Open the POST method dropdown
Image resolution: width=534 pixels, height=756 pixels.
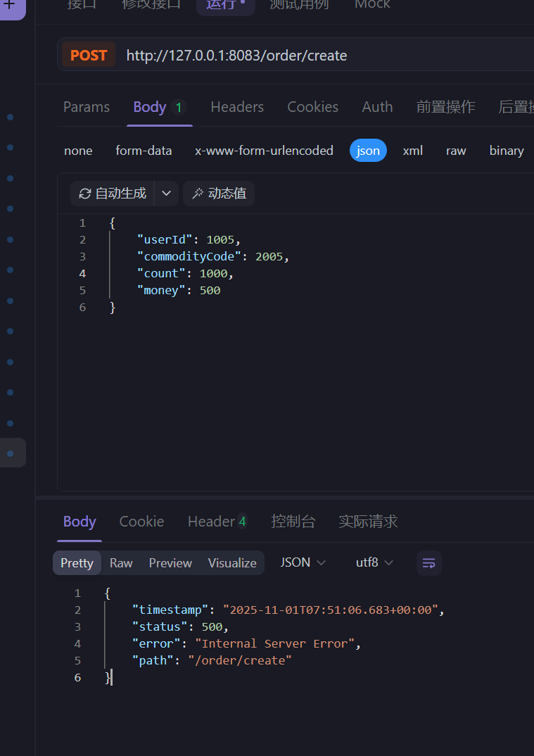tap(89, 55)
